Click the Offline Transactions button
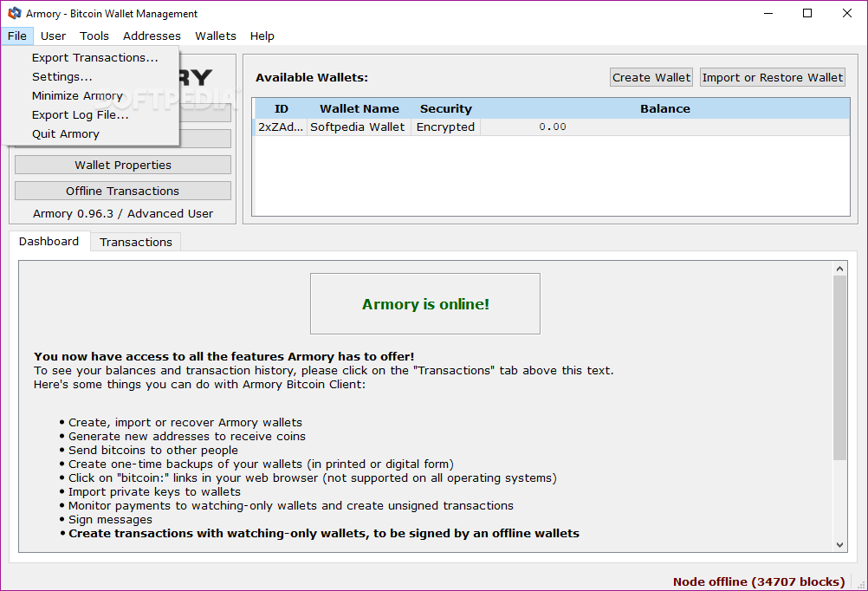Image resolution: width=868 pixels, height=591 pixels. 123,192
